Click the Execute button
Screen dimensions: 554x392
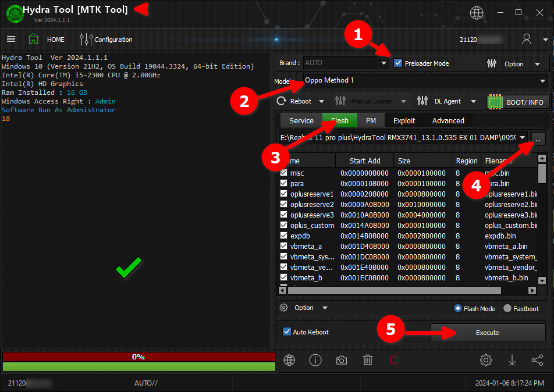coord(488,332)
